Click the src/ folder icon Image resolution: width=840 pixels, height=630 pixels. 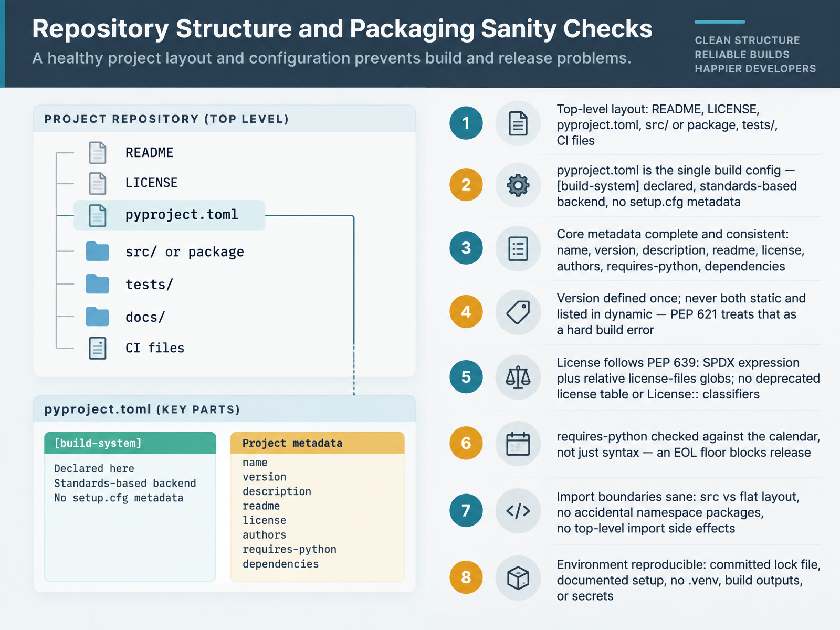click(x=98, y=251)
